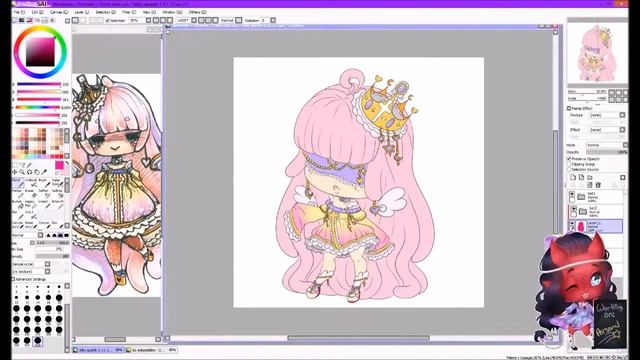Hide the highlighted pink layer

click(x=572, y=223)
